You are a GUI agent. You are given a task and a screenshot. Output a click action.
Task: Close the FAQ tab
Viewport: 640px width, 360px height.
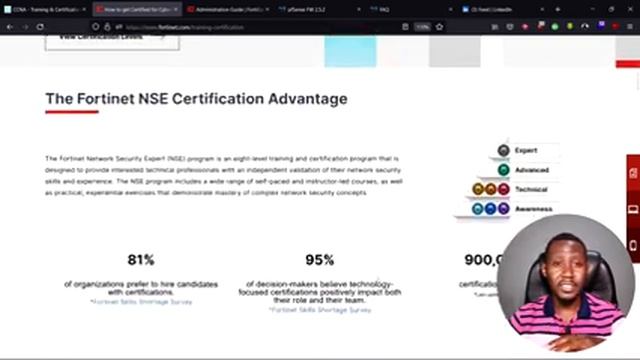(x=451, y=9)
